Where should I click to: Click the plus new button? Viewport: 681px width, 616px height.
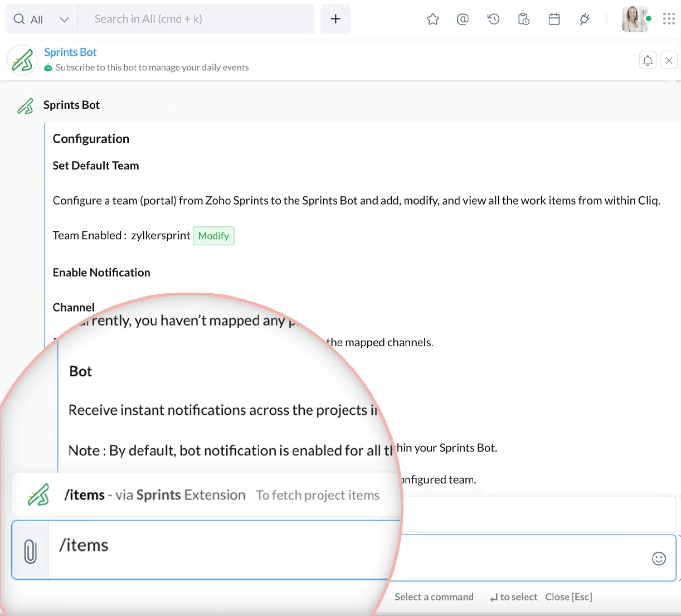(335, 19)
